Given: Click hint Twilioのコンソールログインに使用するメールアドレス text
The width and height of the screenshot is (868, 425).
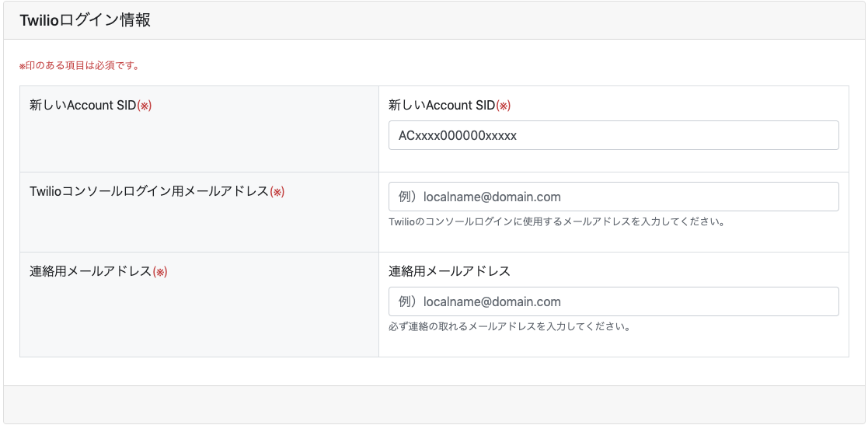Looking at the screenshot, I should pos(557,222).
